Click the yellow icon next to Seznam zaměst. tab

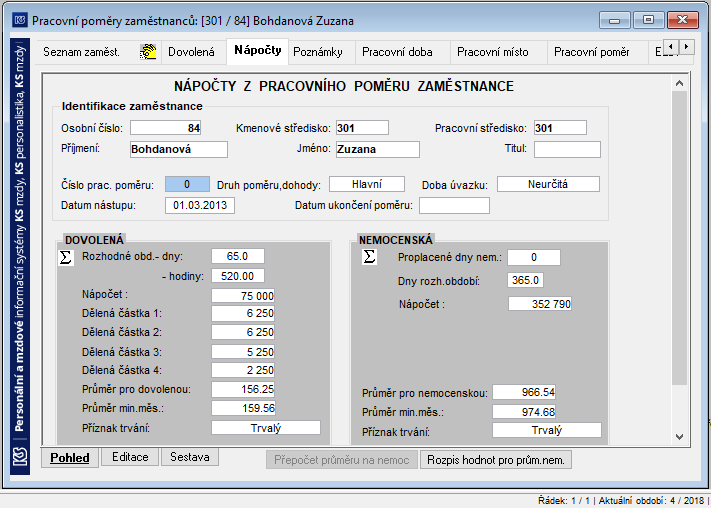148,52
